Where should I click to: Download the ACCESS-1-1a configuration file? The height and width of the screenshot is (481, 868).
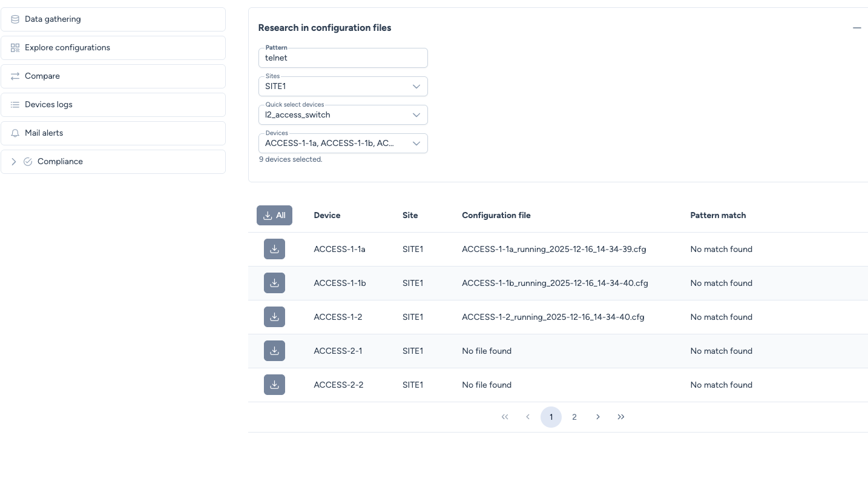(274, 249)
